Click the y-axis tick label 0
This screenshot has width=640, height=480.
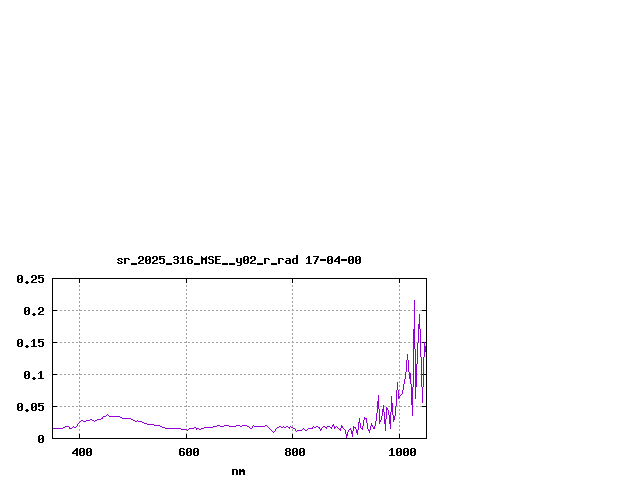point(41,439)
